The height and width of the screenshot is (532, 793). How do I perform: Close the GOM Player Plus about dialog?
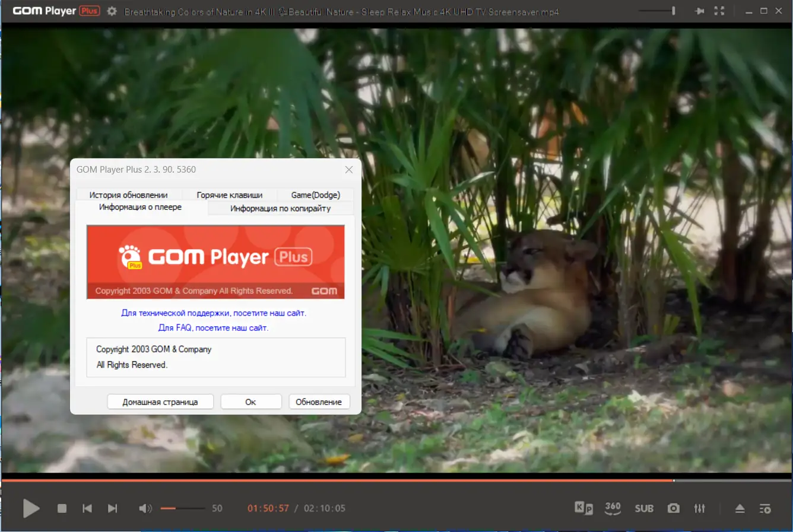(x=349, y=170)
